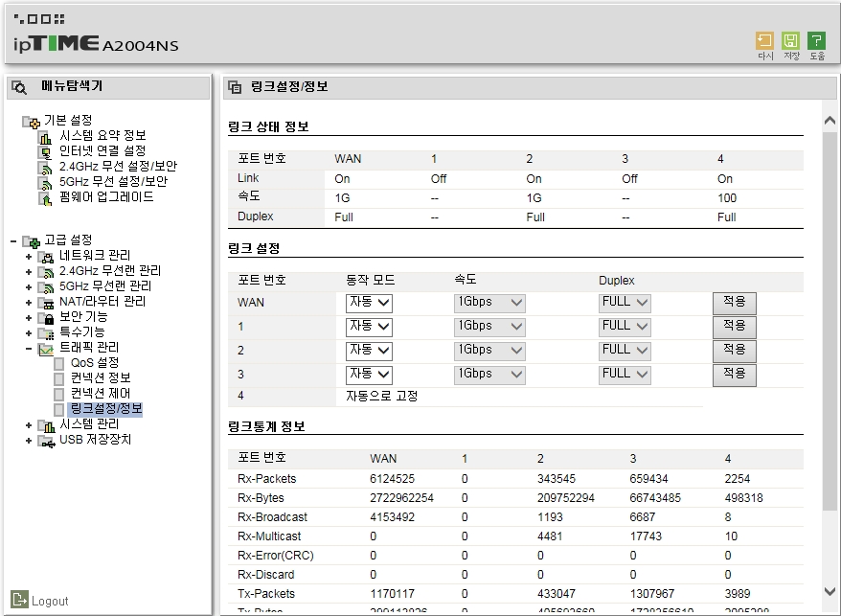Click the scrollbar down arrow
This screenshot has width=841, height=616.
(830, 591)
